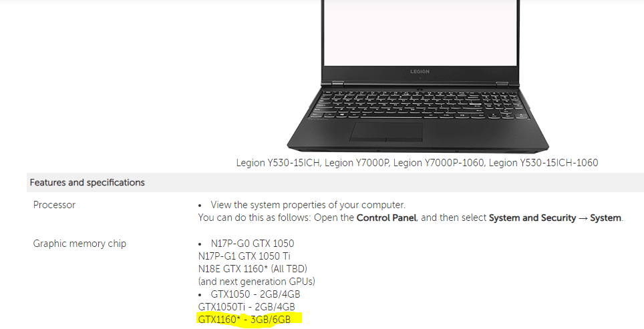Click the Graphic memory chip label
Image resolution: width=644 pixels, height=329 pixels.
click(x=79, y=244)
